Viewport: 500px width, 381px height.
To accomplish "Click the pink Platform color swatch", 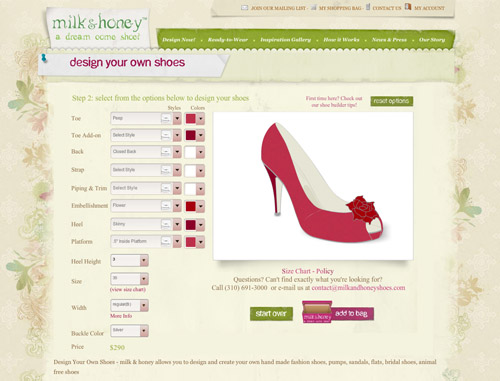I will (x=191, y=242).
